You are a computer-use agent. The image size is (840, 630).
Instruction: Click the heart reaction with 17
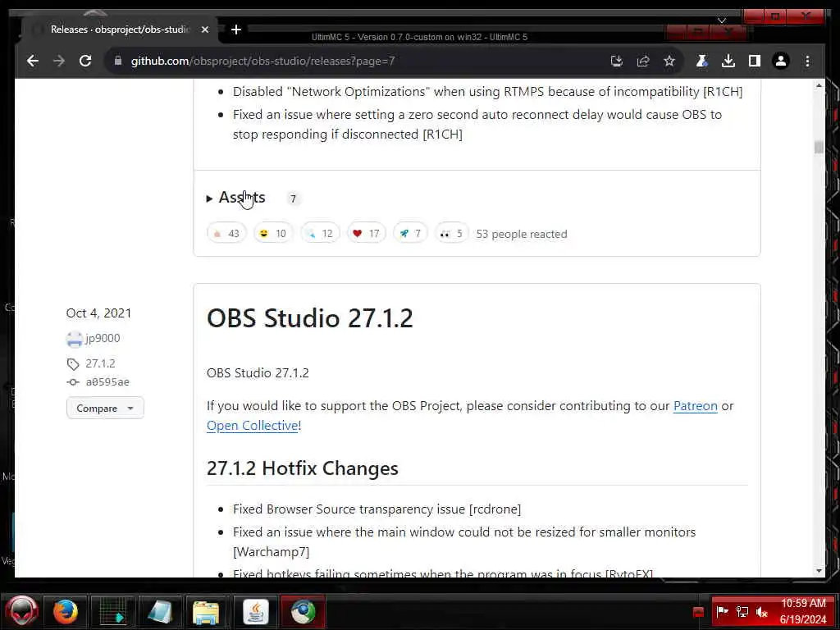[x=367, y=234]
